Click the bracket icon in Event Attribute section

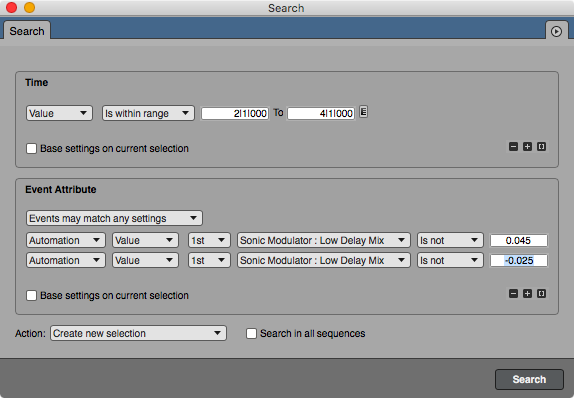point(541,294)
